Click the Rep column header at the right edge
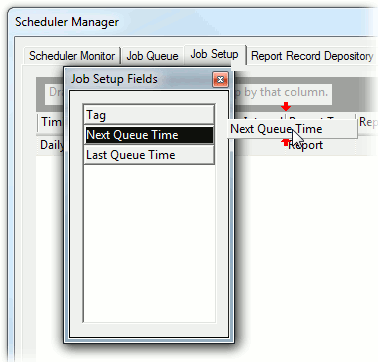The image size is (378, 362). (x=368, y=122)
